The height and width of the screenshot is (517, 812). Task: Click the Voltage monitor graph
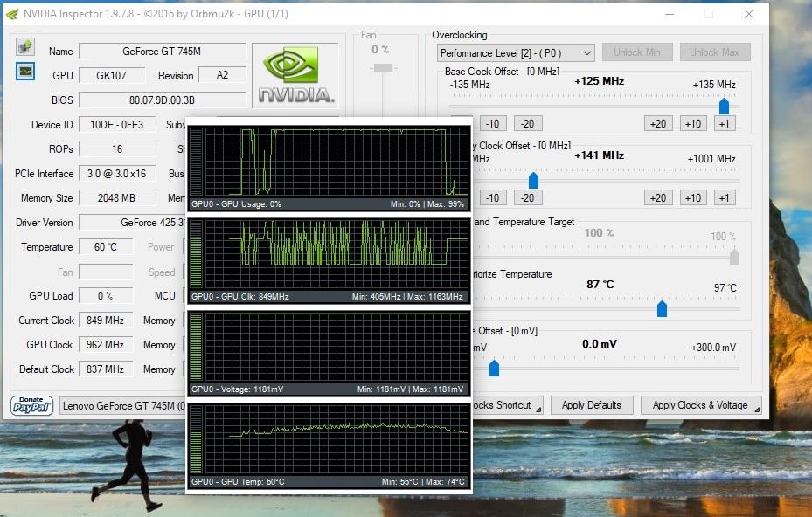(330, 354)
